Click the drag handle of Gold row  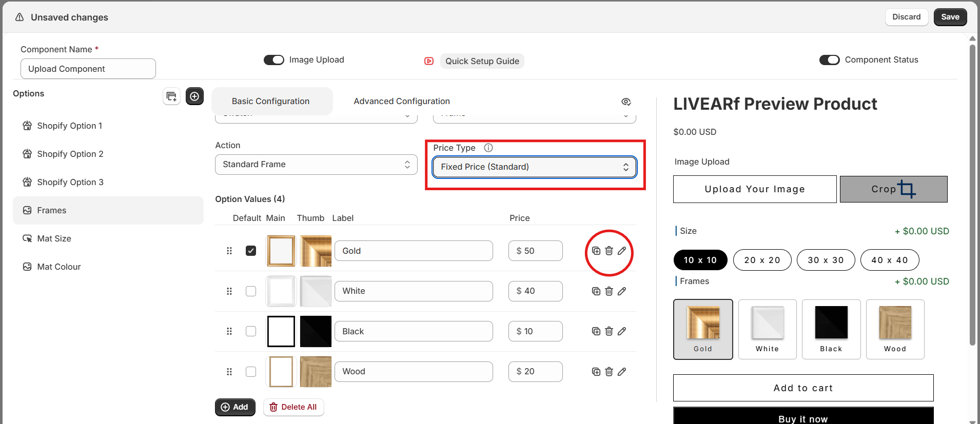(229, 251)
